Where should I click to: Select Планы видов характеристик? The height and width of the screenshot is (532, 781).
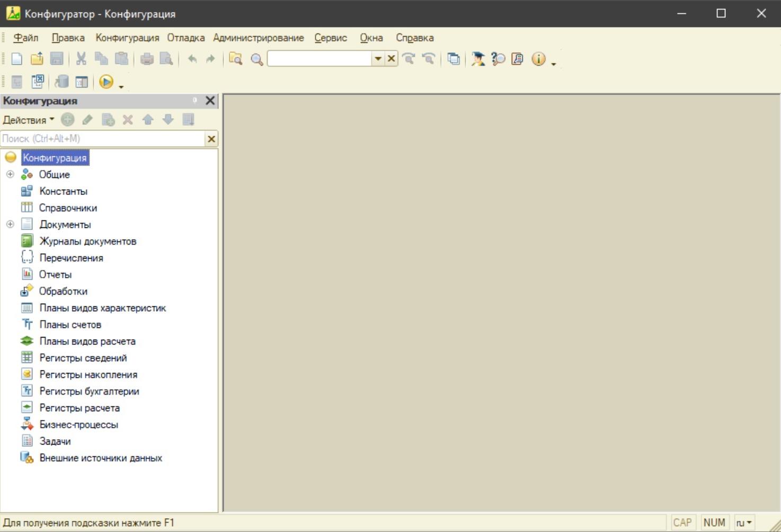click(103, 308)
